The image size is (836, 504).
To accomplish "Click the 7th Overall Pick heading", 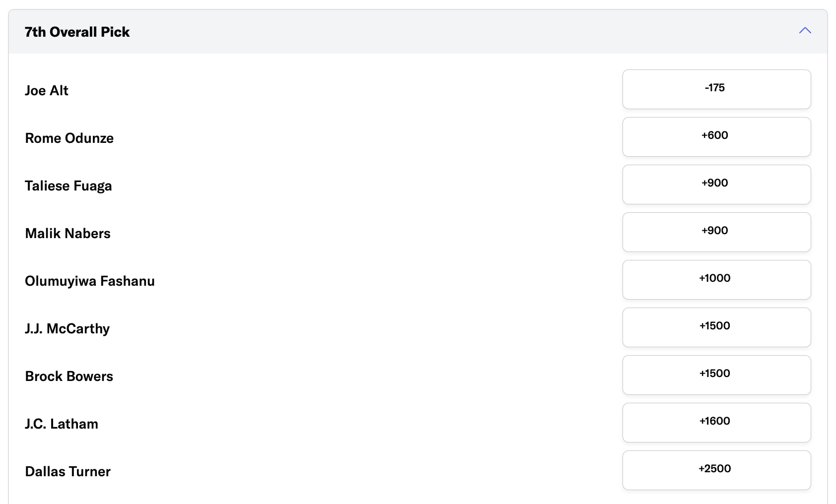I will click(77, 32).
